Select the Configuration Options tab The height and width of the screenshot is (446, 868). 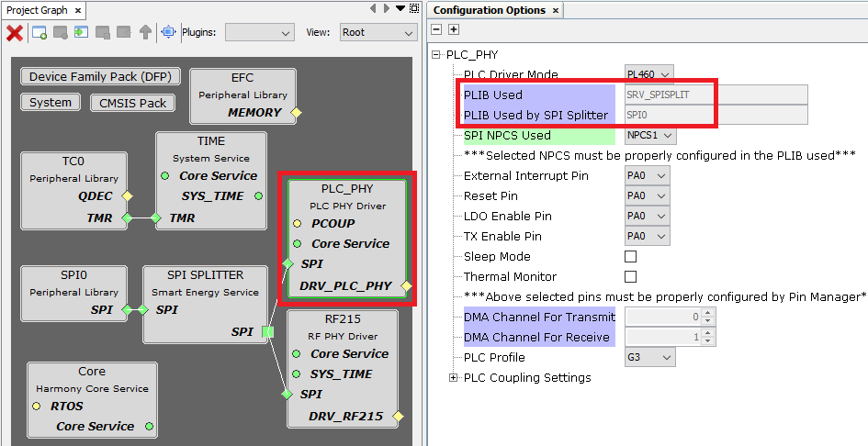click(489, 10)
